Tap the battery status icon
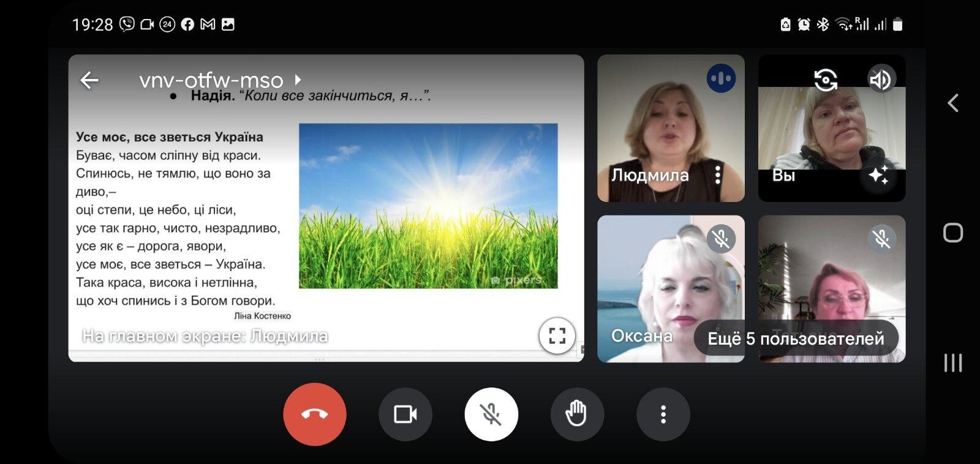 pos(898,24)
